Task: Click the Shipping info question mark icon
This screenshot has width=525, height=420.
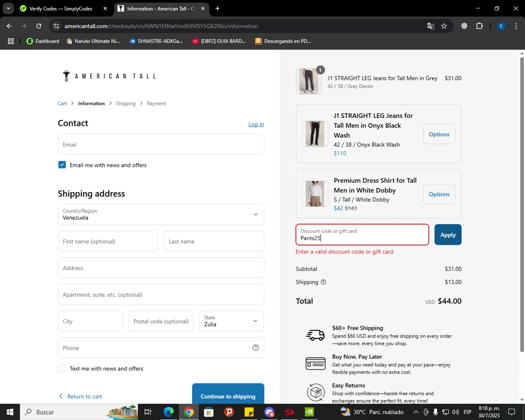Action: coord(323,282)
